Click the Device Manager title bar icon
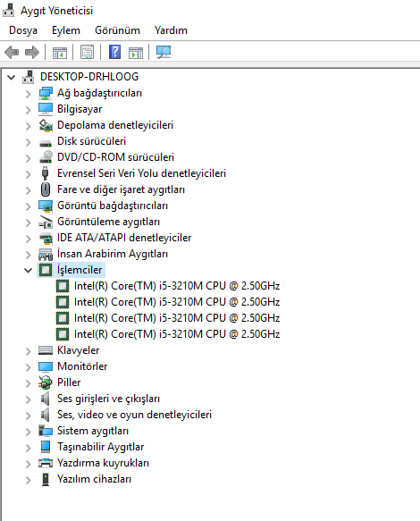 [9, 11]
